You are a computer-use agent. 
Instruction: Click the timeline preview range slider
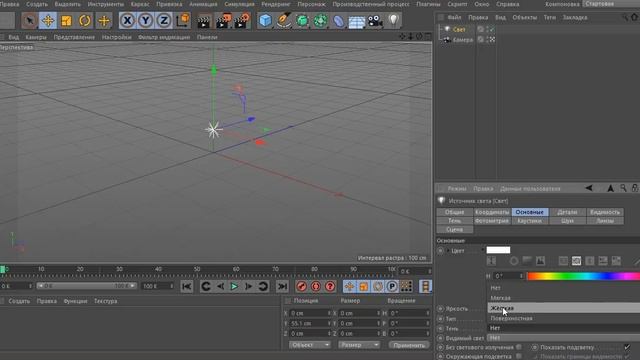(87, 286)
